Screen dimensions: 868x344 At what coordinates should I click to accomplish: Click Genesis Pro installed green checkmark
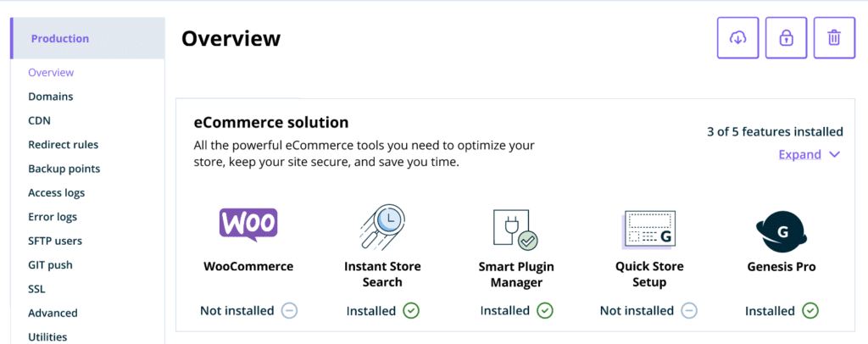[x=810, y=311]
